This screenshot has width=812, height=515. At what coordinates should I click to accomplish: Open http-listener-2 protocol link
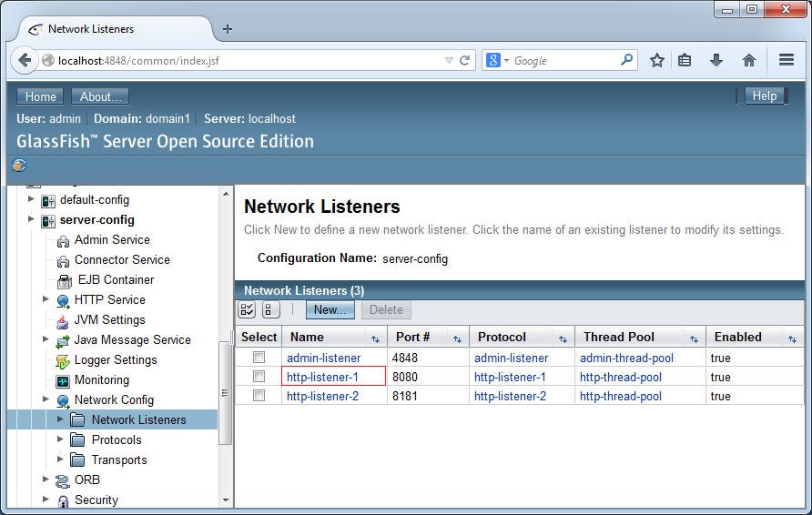coord(510,396)
